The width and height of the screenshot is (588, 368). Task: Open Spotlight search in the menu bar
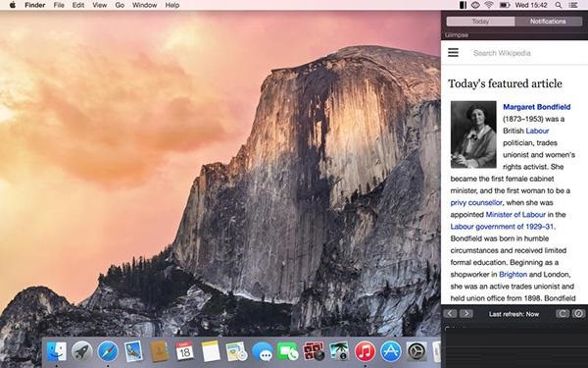pyautogui.click(x=559, y=5)
